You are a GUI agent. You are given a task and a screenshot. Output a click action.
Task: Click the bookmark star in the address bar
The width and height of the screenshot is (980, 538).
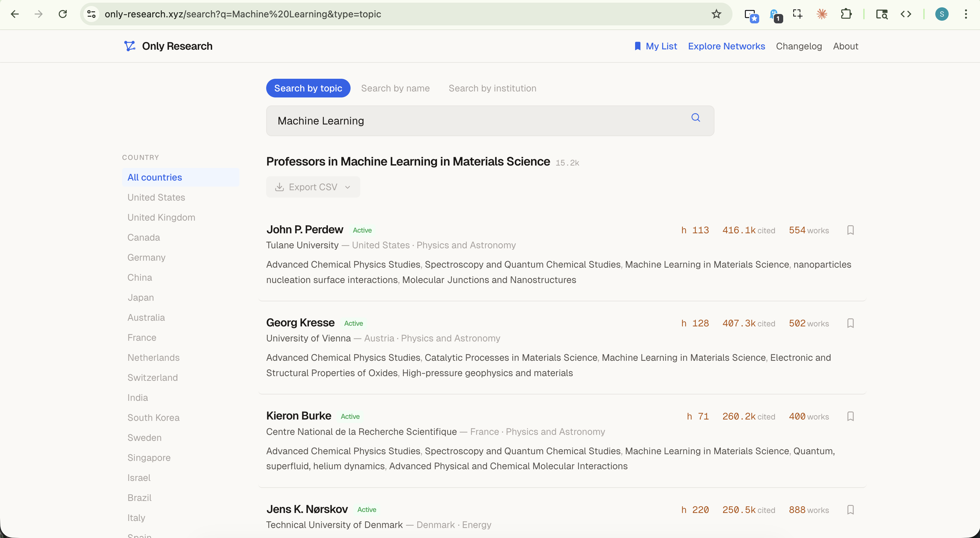(x=716, y=14)
